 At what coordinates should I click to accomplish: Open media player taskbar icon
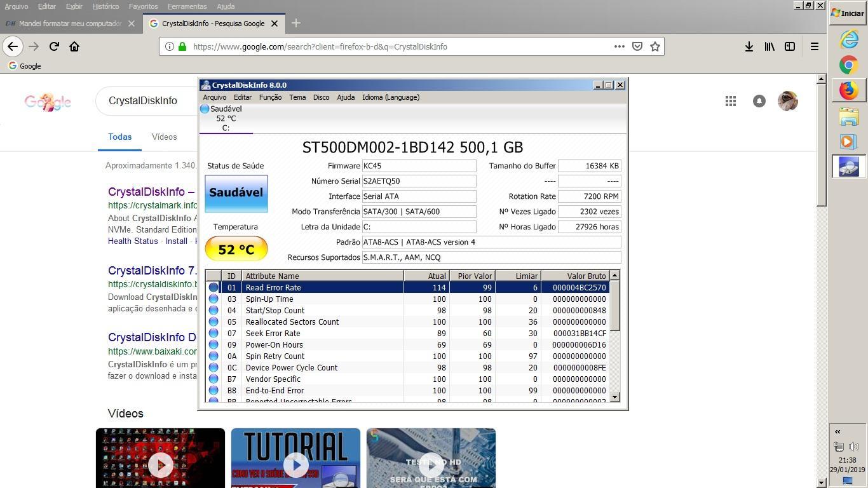click(x=849, y=141)
